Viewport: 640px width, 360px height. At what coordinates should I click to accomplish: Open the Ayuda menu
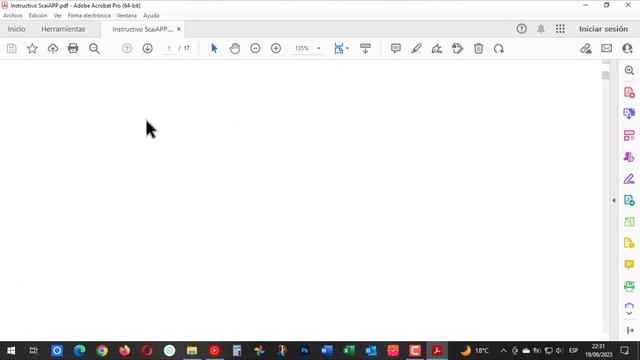151,16
